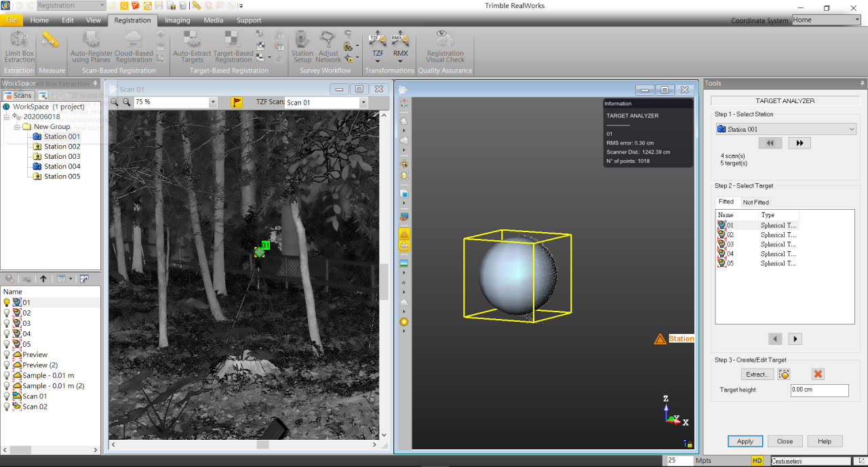868x467 pixels.
Task: Toggle visibility bulb for item 01
Action: [x=7, y=303]
